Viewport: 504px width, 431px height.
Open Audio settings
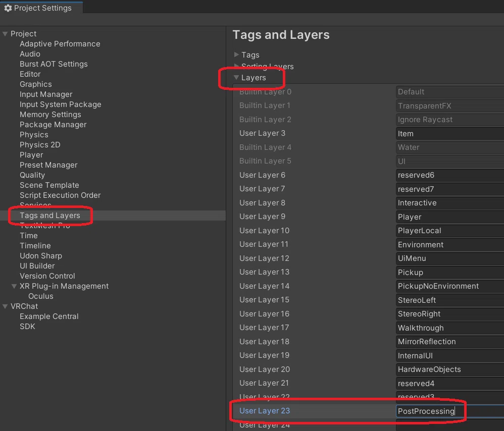(30, 54)
